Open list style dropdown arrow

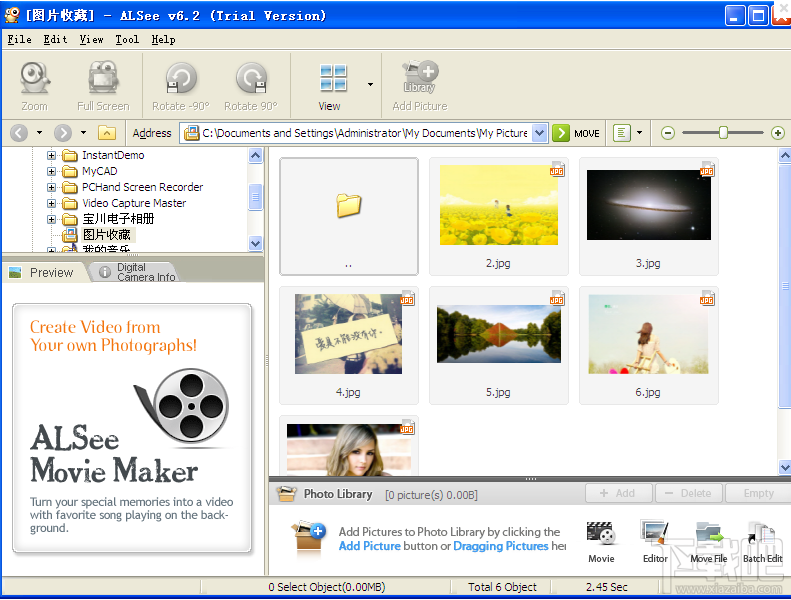tap(639, 133)
